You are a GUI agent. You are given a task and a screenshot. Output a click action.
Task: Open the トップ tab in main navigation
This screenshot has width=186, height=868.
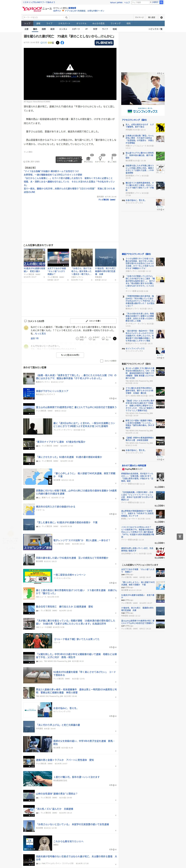27,24
